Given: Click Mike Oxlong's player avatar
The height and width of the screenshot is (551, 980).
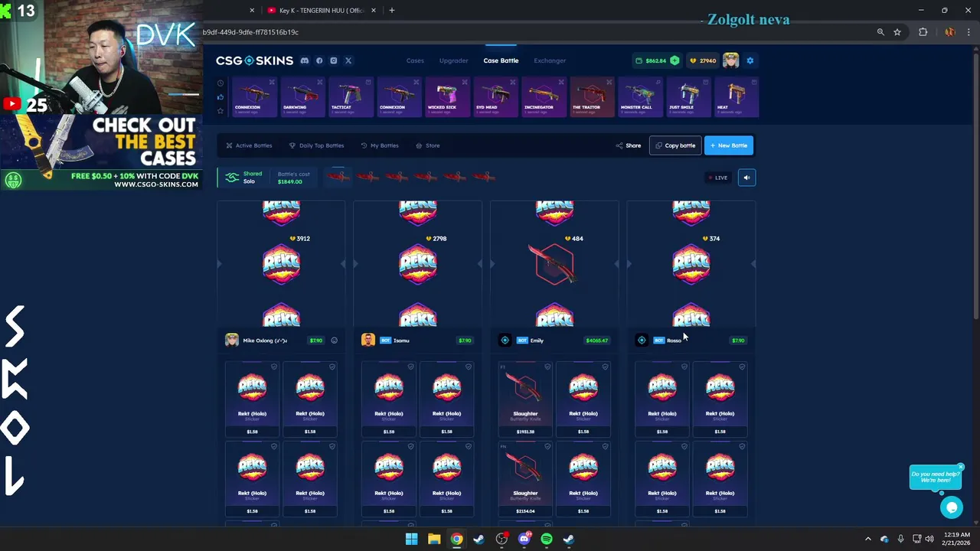Looking at the screenshot, I should [231, 341].
